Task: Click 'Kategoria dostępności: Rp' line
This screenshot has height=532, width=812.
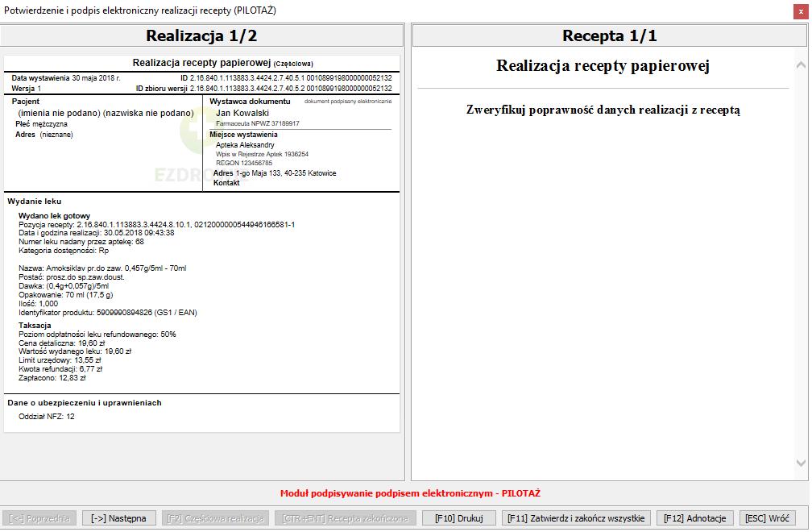Action: tap(64, 251)
